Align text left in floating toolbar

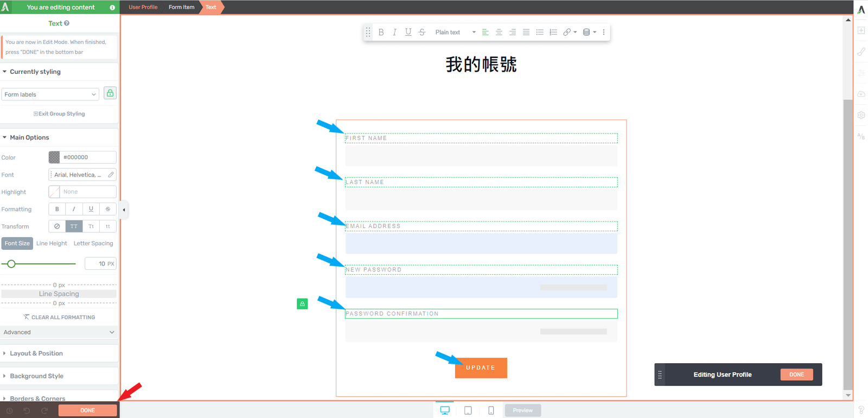[x=486, y=32]
